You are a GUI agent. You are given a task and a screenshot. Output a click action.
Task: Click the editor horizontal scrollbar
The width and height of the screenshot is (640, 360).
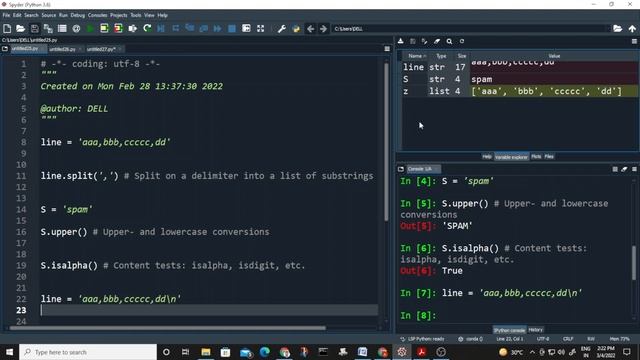pos(167,328)
